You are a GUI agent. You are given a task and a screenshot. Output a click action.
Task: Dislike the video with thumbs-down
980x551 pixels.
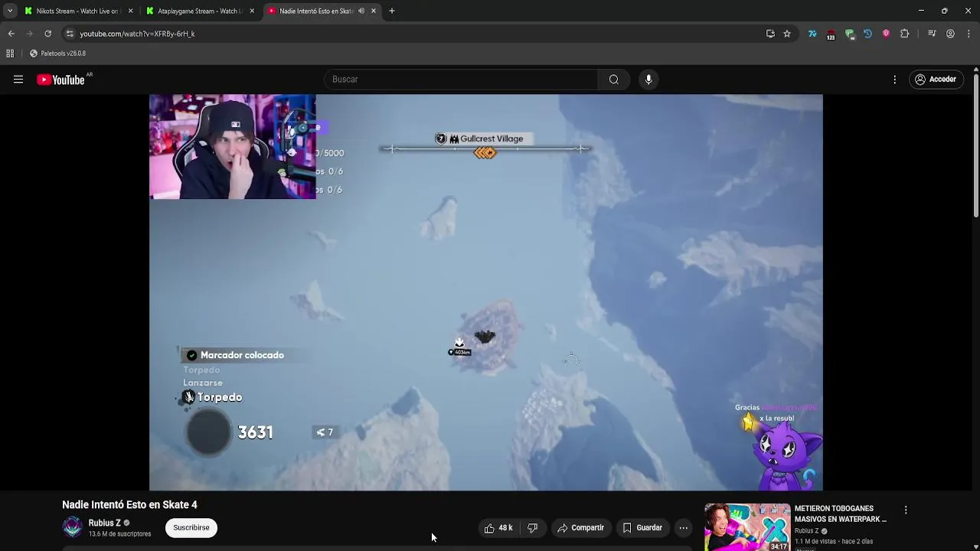[533, 527]
